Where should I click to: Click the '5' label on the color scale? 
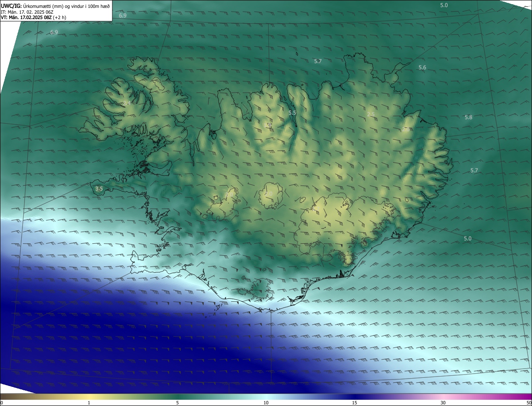[x=177, y=403]
